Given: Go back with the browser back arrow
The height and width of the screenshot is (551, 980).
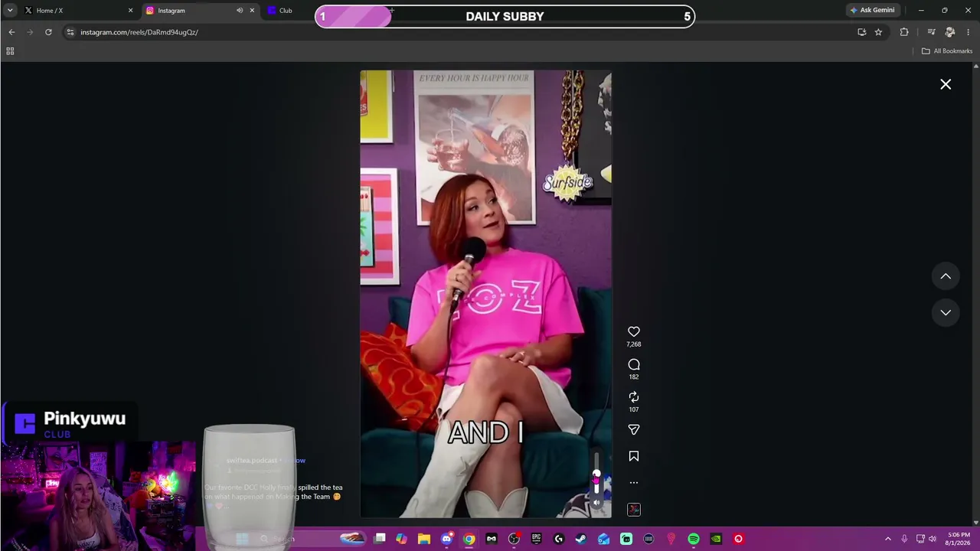Looking at the screenshot, I should point(11,32).
